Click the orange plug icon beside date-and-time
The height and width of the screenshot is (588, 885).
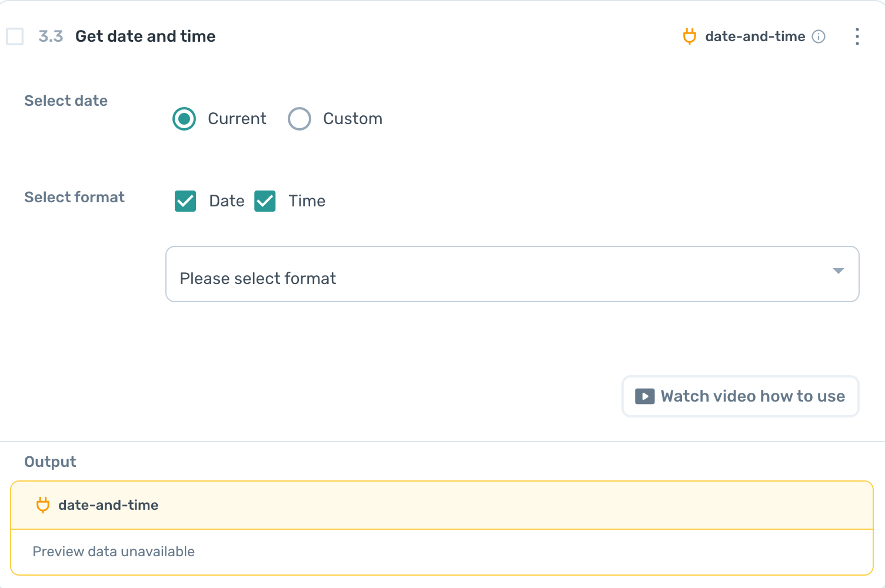point(689,36)
